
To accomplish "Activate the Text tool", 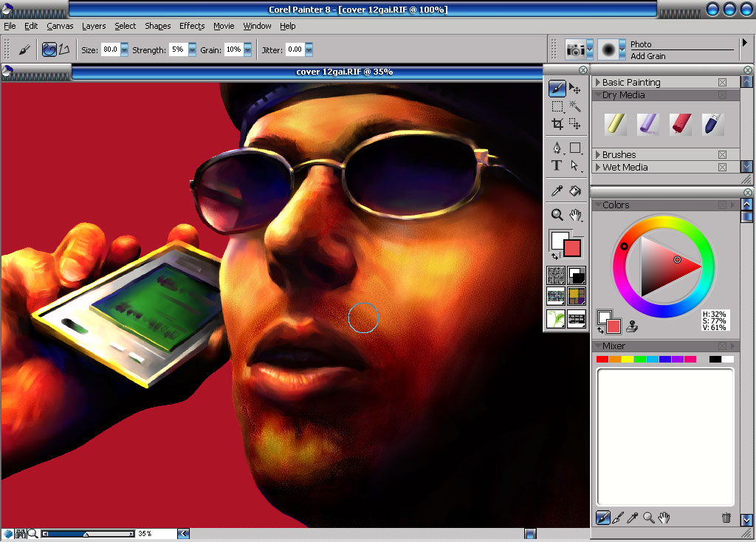I will tap(557, 165).
